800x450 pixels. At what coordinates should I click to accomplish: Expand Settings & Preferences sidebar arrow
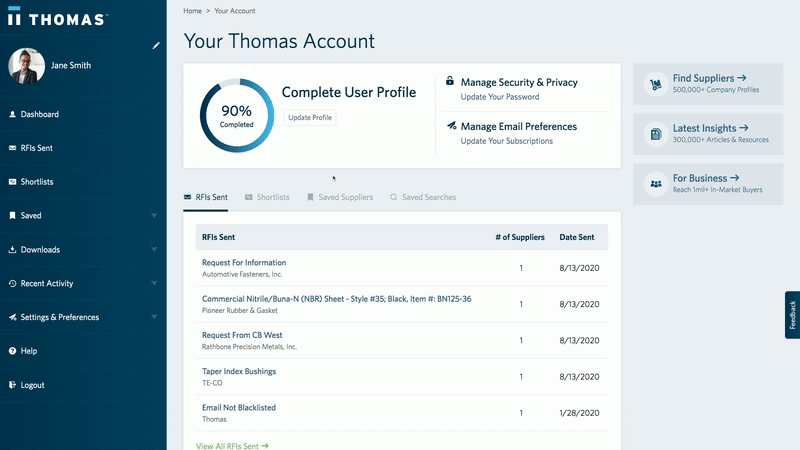(154, 317)
